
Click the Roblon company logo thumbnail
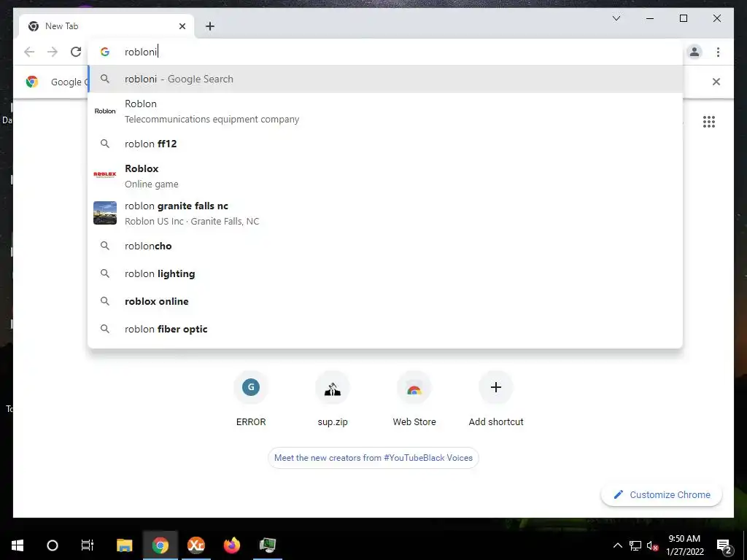[x=105, y=111]
